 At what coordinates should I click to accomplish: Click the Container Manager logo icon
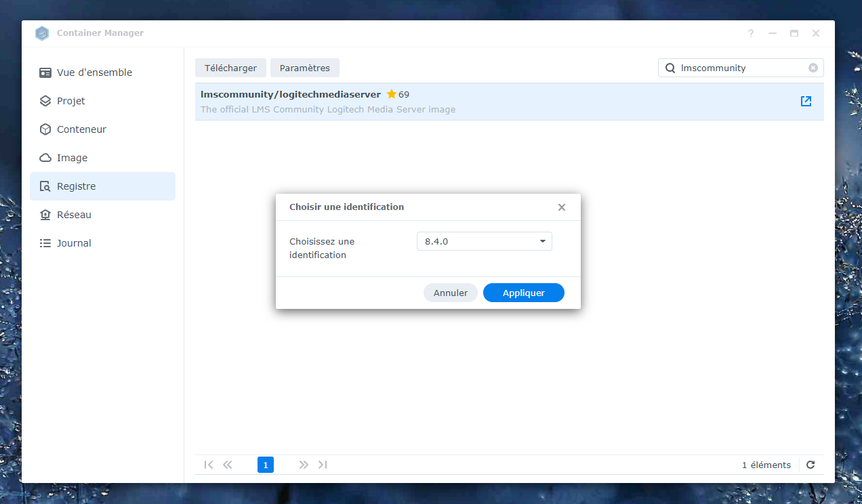tap(43, 33)
